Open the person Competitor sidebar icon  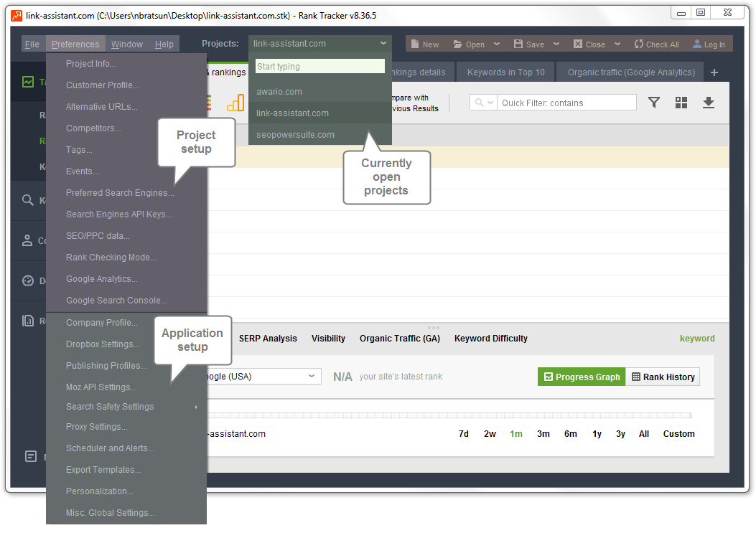(x=27, y=240)
